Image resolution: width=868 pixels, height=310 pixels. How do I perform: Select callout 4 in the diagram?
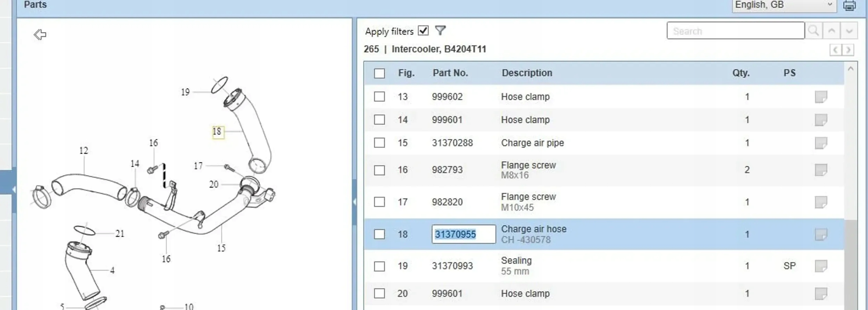[112, 270]
